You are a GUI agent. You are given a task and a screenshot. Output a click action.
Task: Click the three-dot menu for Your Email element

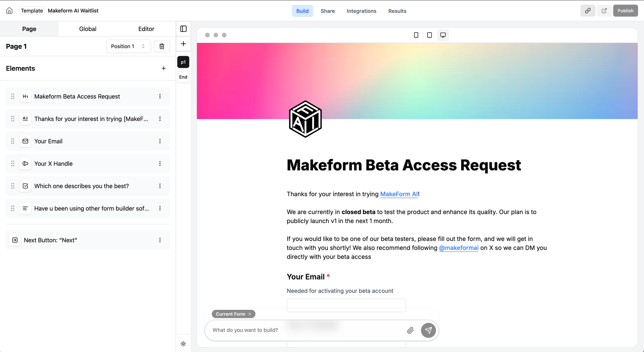pos(160,141)
